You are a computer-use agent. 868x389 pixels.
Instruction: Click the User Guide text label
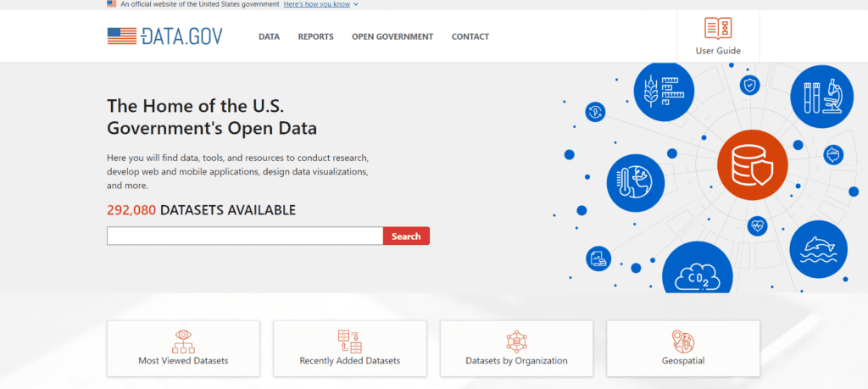pyautogui.click(x=718, y=51)
